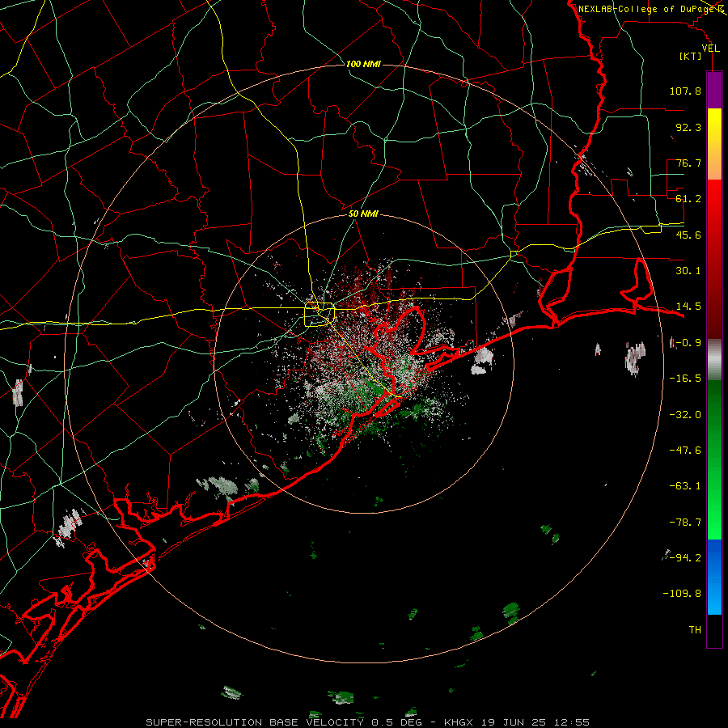
Task: Click the "[KT]" units label
Action: 691,56
